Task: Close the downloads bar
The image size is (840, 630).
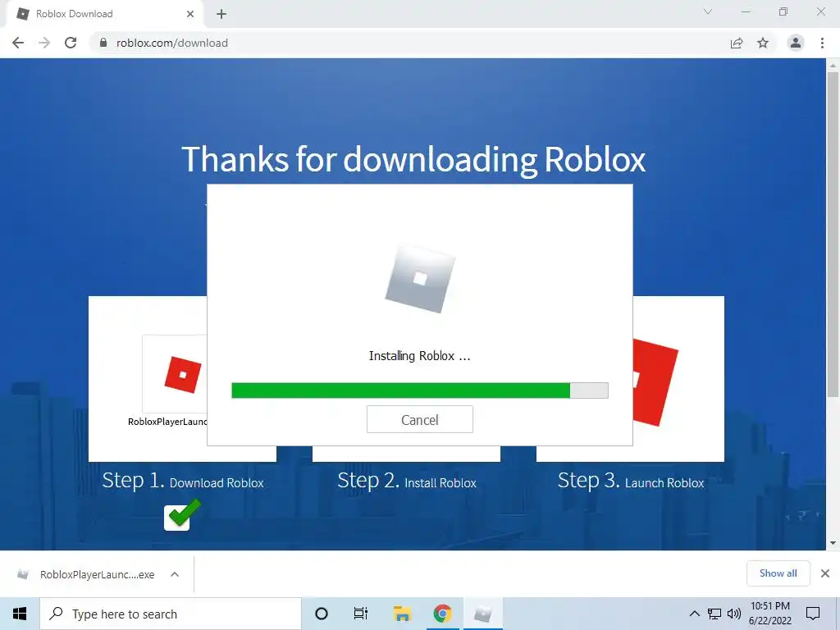Action: [825, 573]
